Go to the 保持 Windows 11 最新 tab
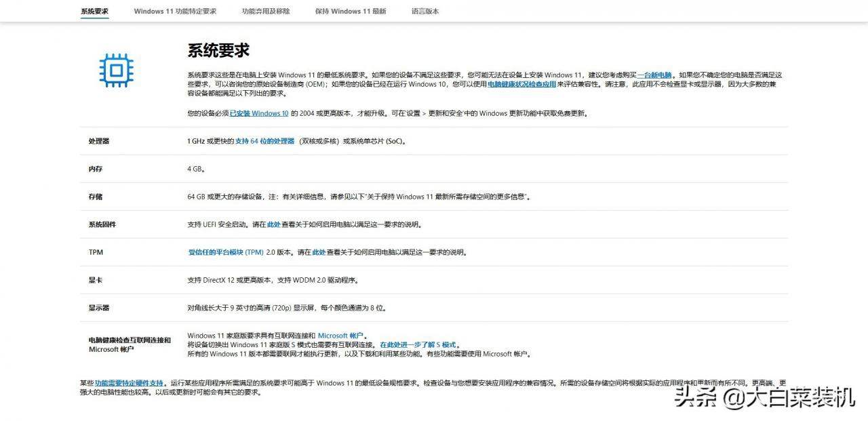The image size is (868, 421). point(351,12)
